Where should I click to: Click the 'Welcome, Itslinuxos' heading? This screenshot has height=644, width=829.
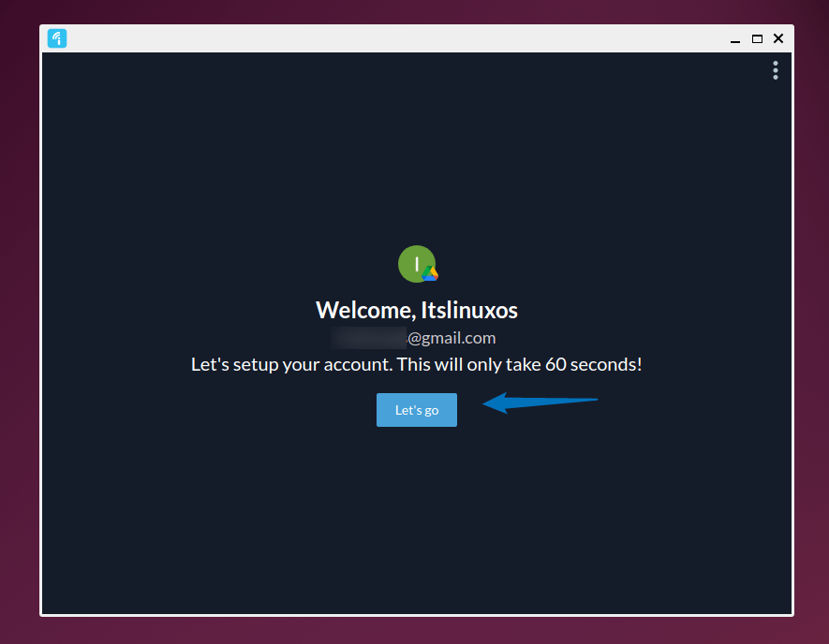tap(416, 310)
